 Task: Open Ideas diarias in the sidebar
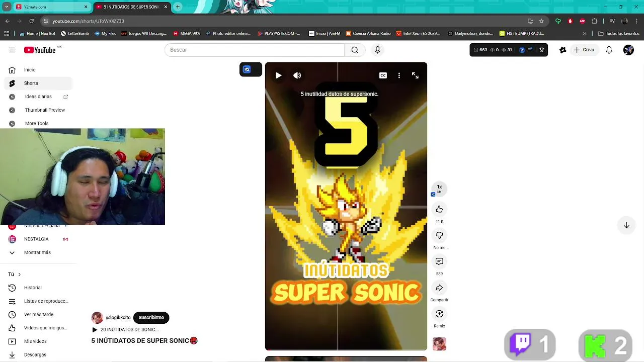[x=38, y=97]
